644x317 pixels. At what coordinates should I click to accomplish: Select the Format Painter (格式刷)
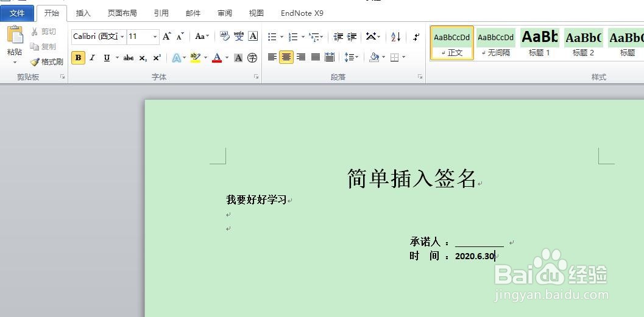coord(47,62)
